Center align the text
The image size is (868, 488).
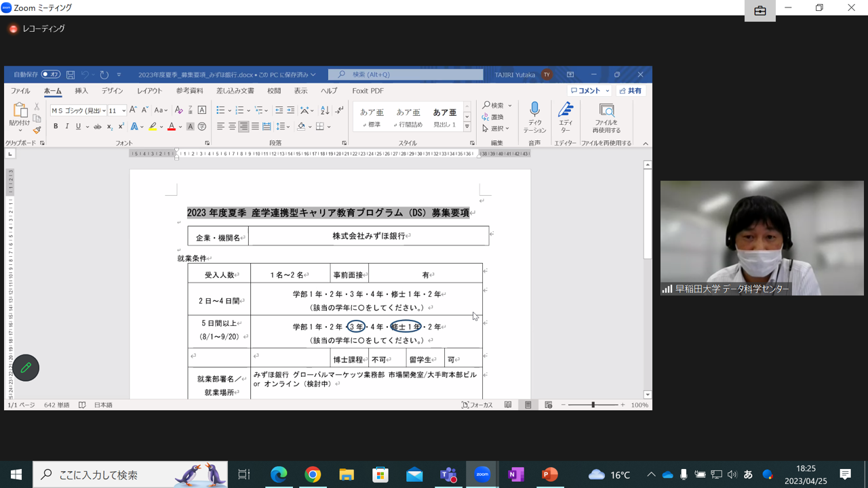click(232, 127)
